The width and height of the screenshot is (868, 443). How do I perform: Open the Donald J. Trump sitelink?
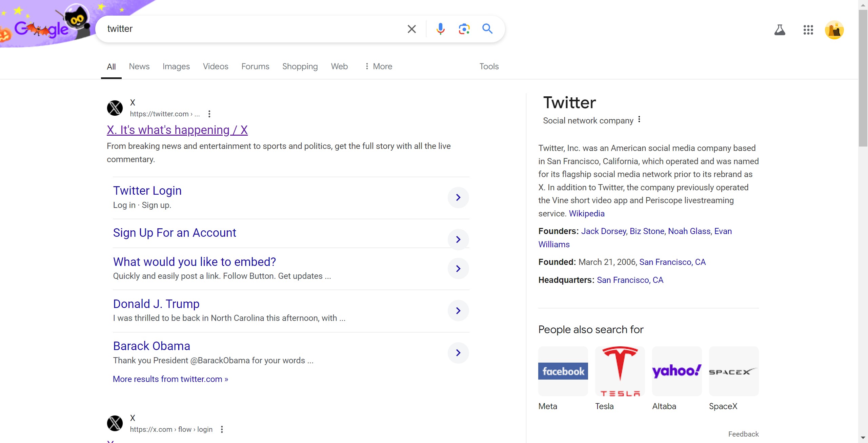pos(156,304)
